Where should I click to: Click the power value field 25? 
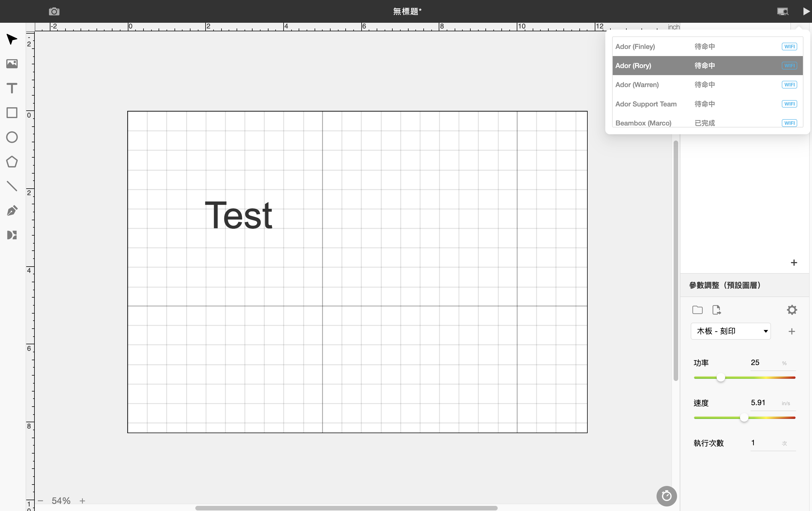(764, 363)
